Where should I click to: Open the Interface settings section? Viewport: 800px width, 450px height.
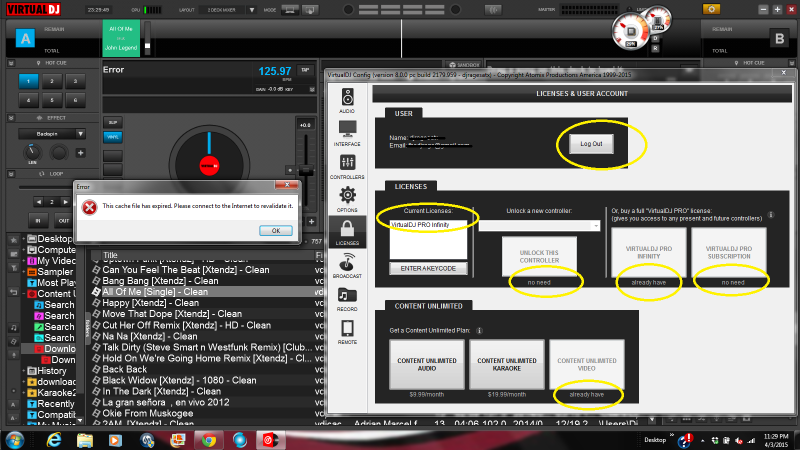[347, 134]
